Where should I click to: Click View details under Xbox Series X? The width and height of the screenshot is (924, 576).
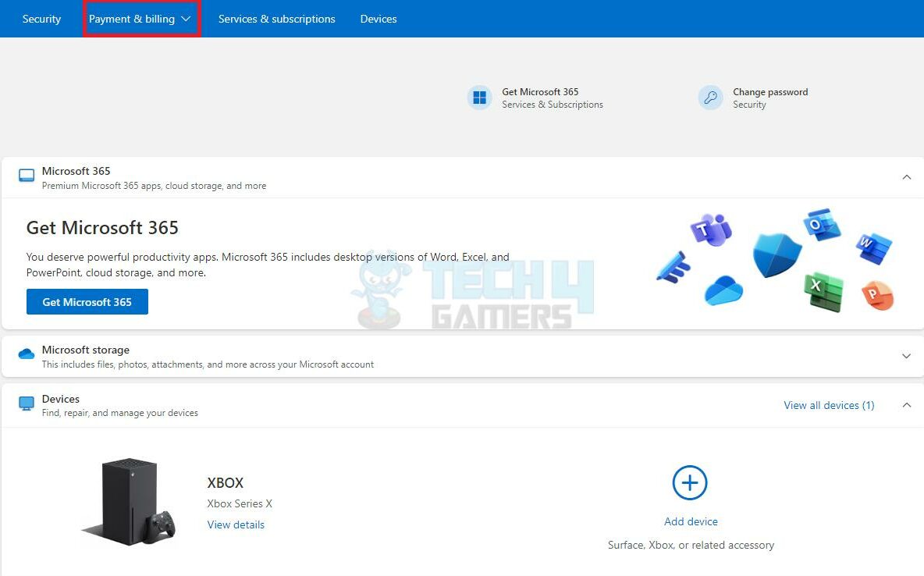[235, 524]
